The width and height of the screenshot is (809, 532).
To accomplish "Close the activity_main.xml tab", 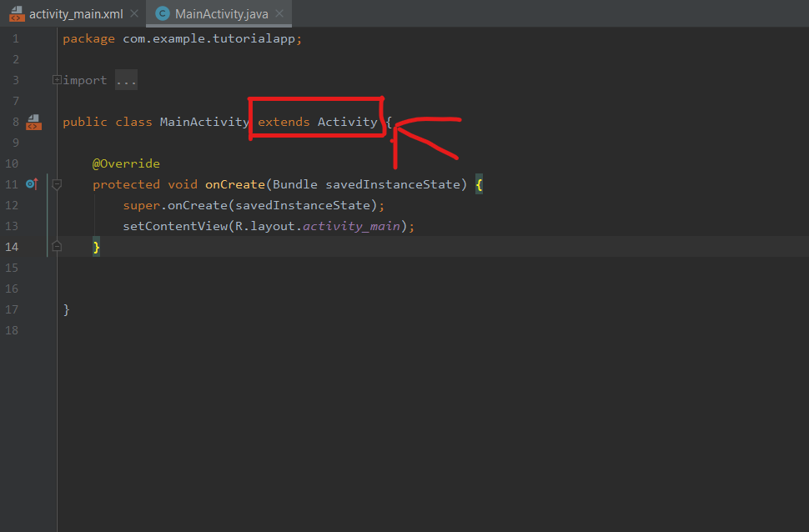I will click(133, 13).
